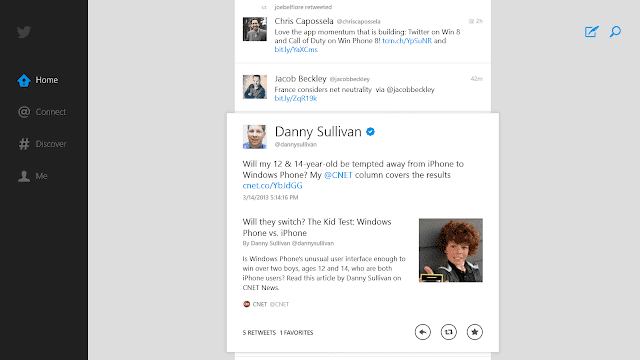Click the @CNET mention link
Viewport: 640px width, 360px height.
(x=338, y=175)
